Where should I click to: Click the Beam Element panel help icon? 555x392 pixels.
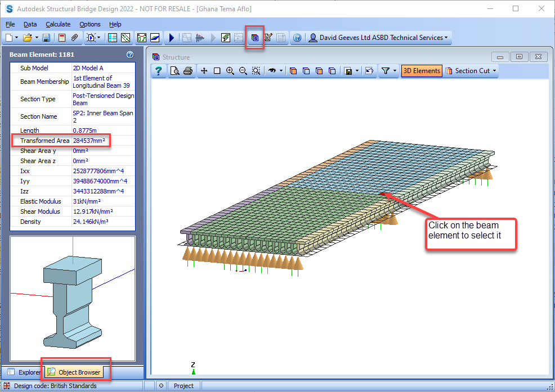click(x=130, y=55)
